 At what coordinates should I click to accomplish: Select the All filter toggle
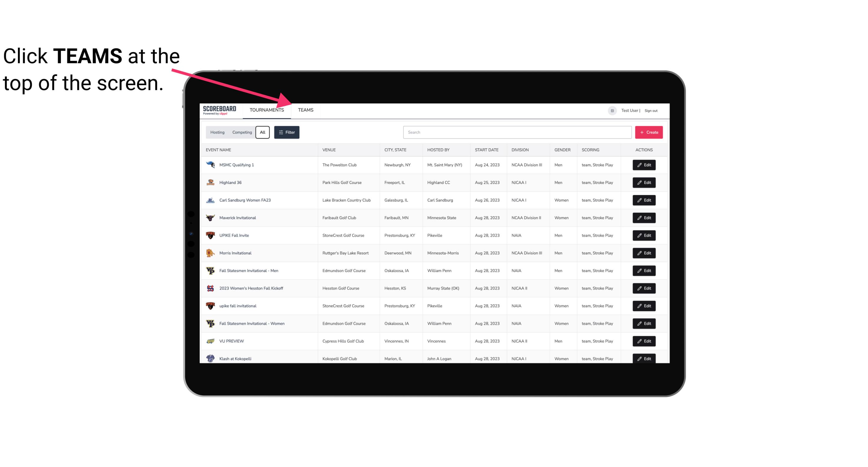coord(262,132)
